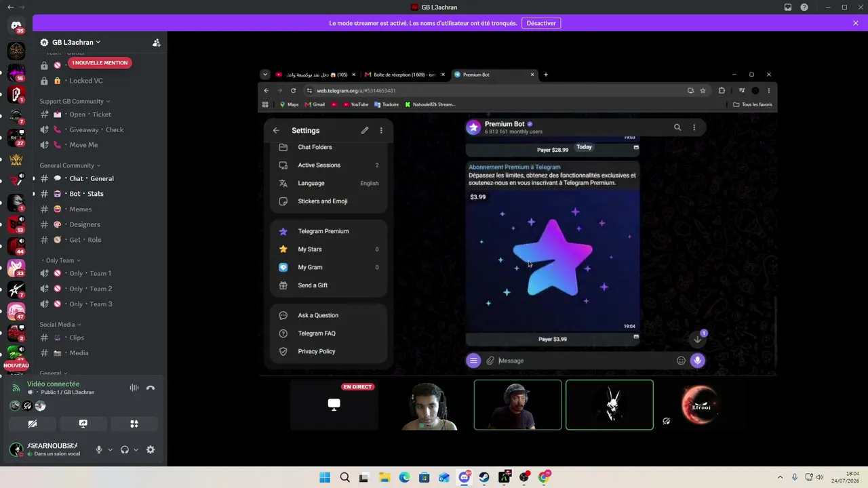Open help question mark icon in title bar
The height and width of the screenshot is (488, 868).
click(804, 7)
